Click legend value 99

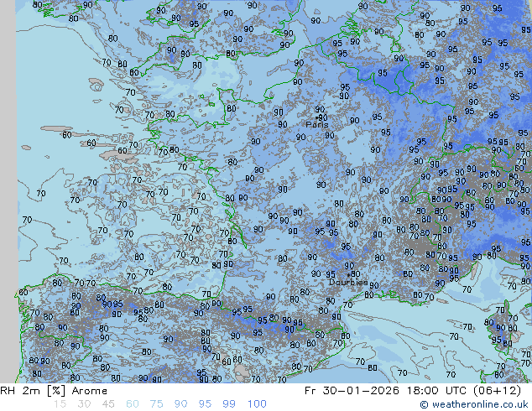pyautogui.click(x=229, y=404)
